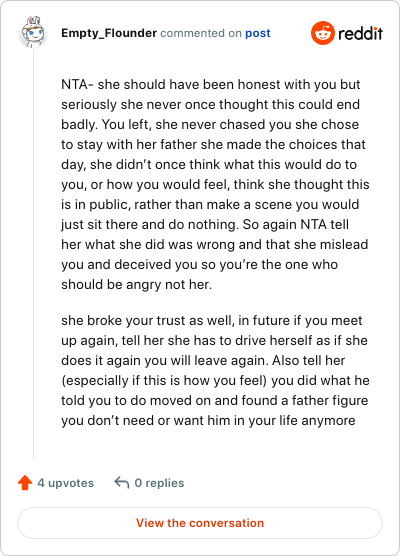
Task: Click the line starting "(especially if this is"
Action: [x=215, y=380]
